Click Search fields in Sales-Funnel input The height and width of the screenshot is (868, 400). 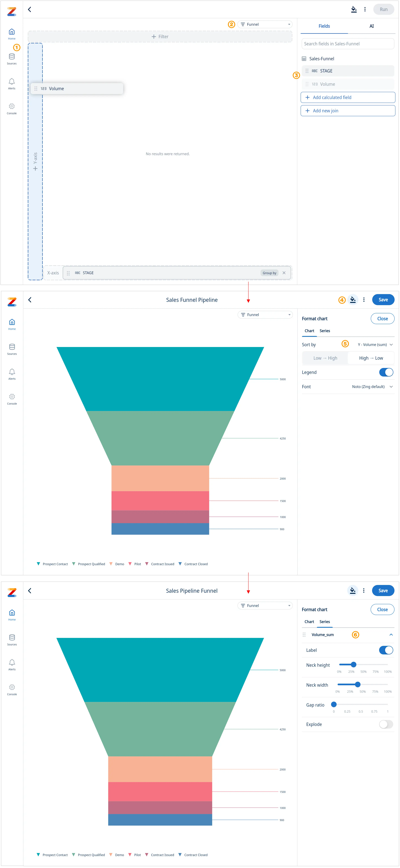(347, 44)
